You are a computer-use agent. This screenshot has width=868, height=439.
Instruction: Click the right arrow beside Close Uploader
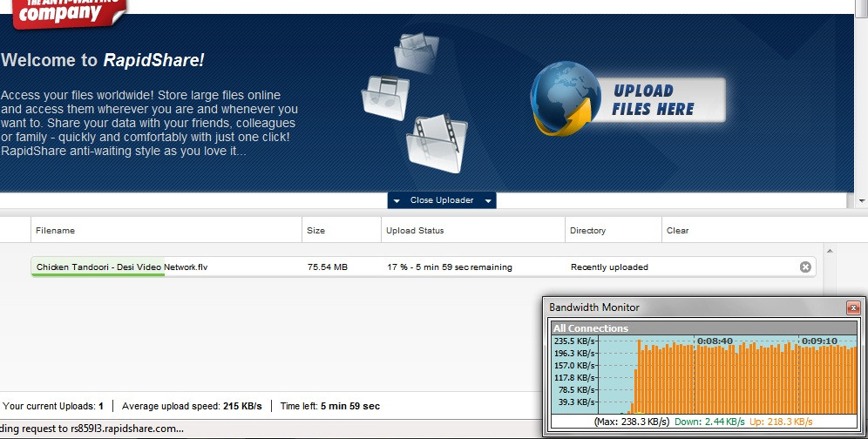click(x=488, y=201)
